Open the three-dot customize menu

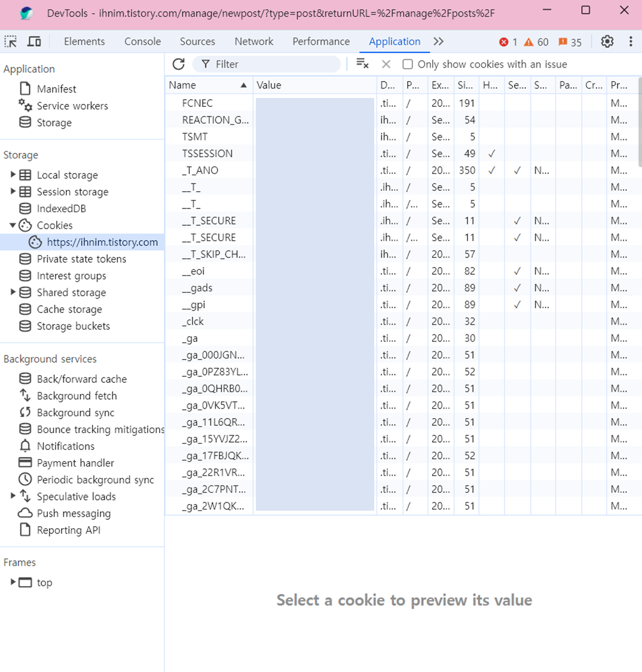coord(631,42)
